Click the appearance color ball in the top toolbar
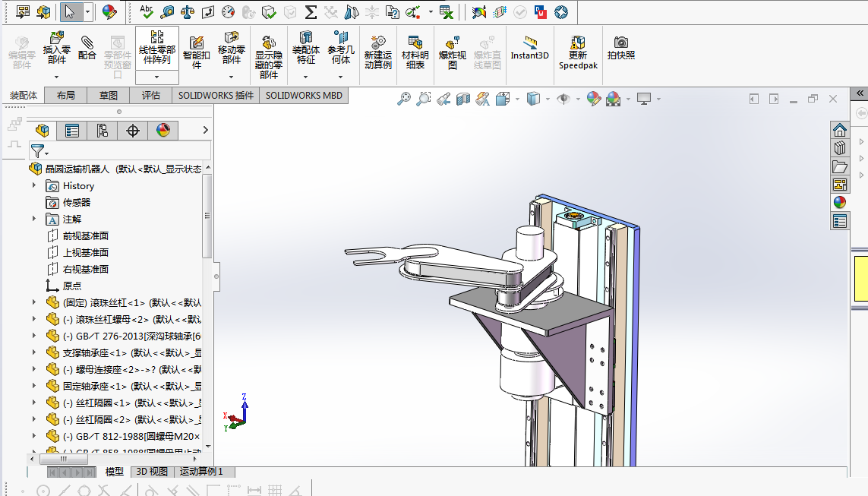 click(x=109, y=11)
